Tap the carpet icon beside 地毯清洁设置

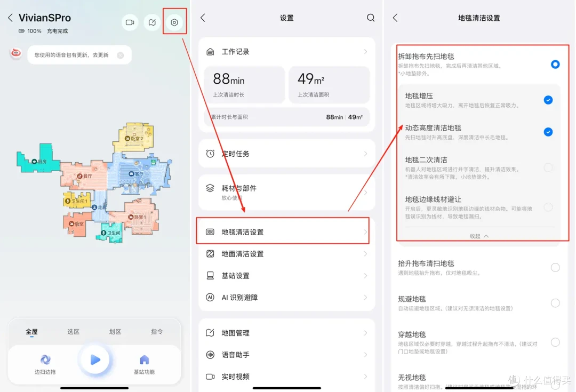210,232
